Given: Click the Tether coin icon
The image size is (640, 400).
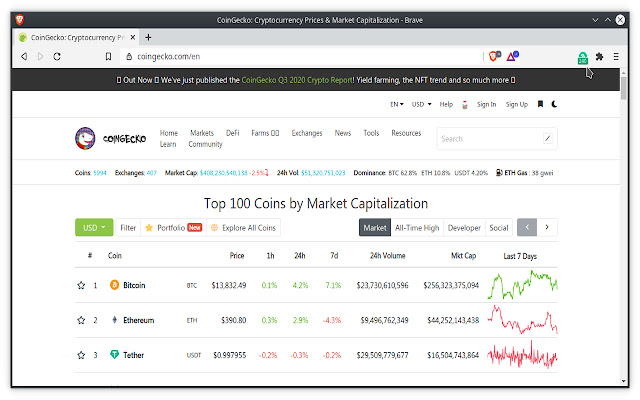Looking at the screenshot, I should coord(115,355).
